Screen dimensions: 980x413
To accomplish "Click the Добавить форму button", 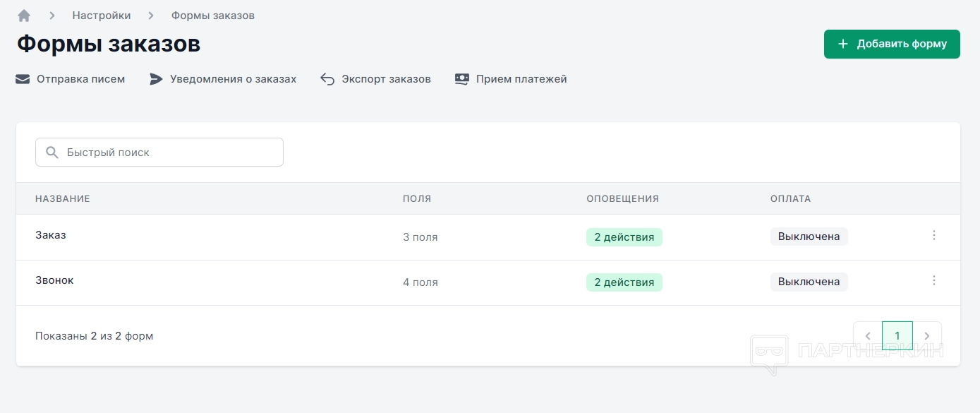I will [x=892, y=44].
